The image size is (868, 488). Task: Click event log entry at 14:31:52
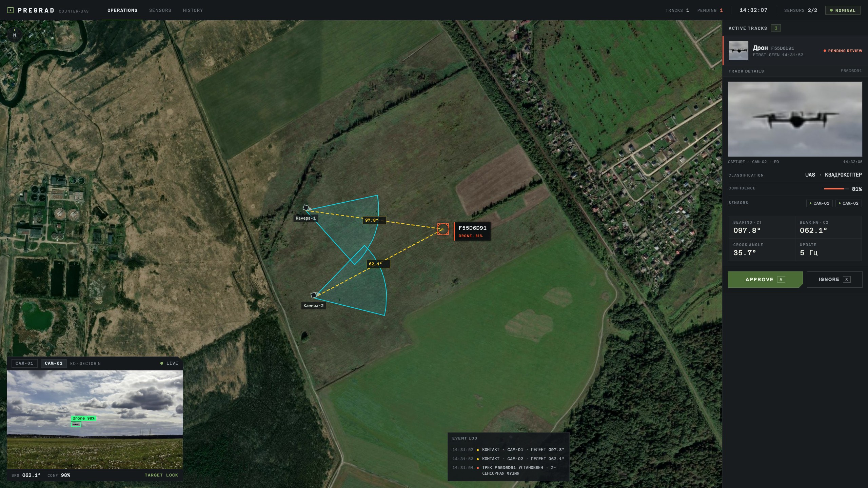[508, 450]
